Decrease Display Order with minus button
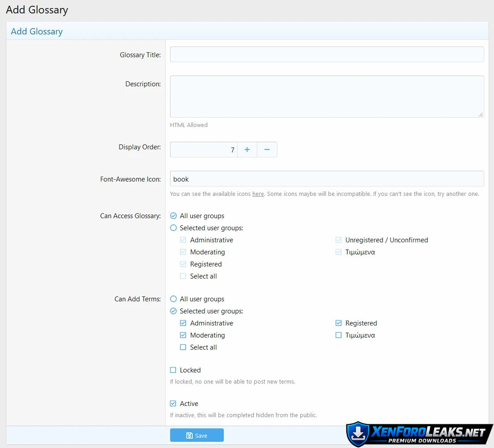494x448 pixels. (x=267, y=150)
